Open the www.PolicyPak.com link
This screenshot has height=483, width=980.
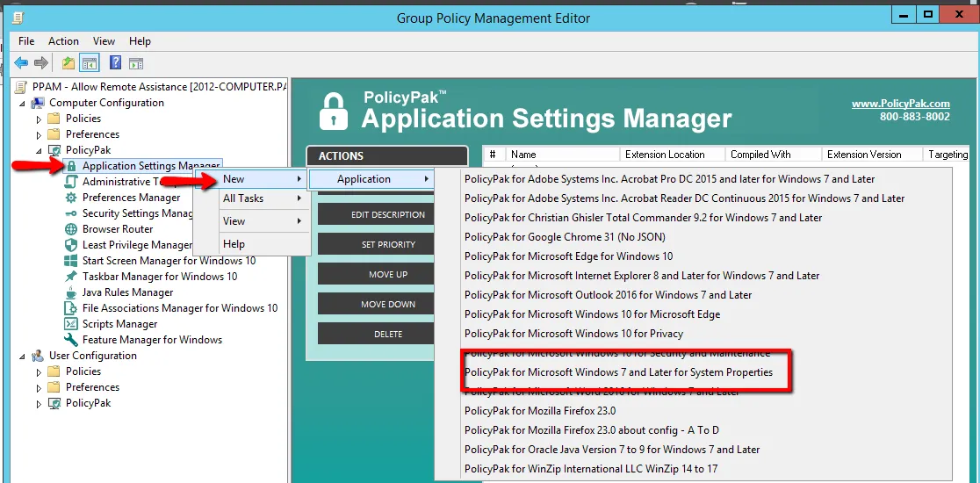(900, 104)
